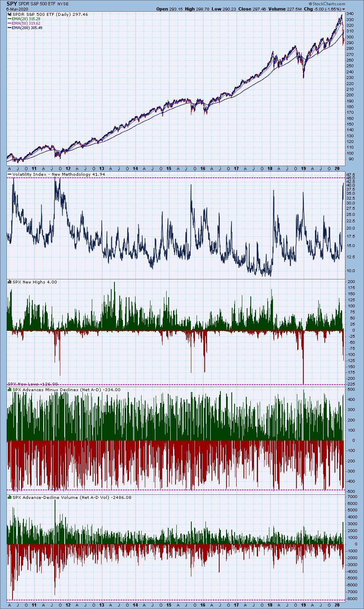
Task: Click the SPX New Highs legend icon
Action: click(10, 282)
